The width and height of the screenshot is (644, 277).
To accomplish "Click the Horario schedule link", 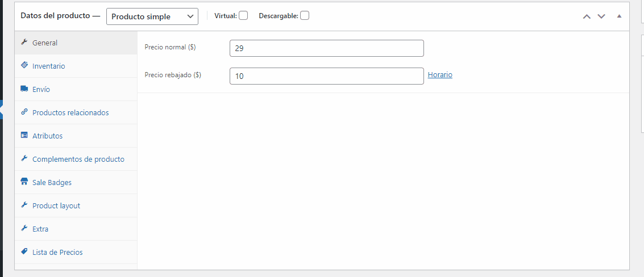I will click(x=440, y=74).
